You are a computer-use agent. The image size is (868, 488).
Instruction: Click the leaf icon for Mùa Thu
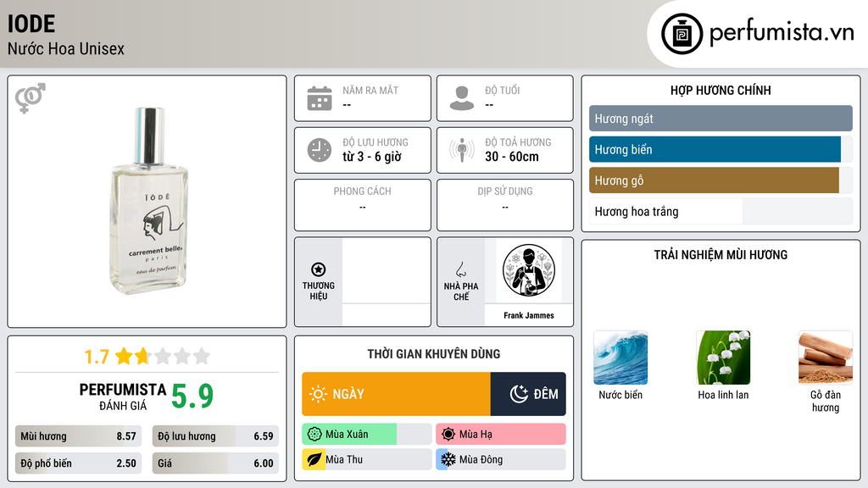tap(314, 459)
